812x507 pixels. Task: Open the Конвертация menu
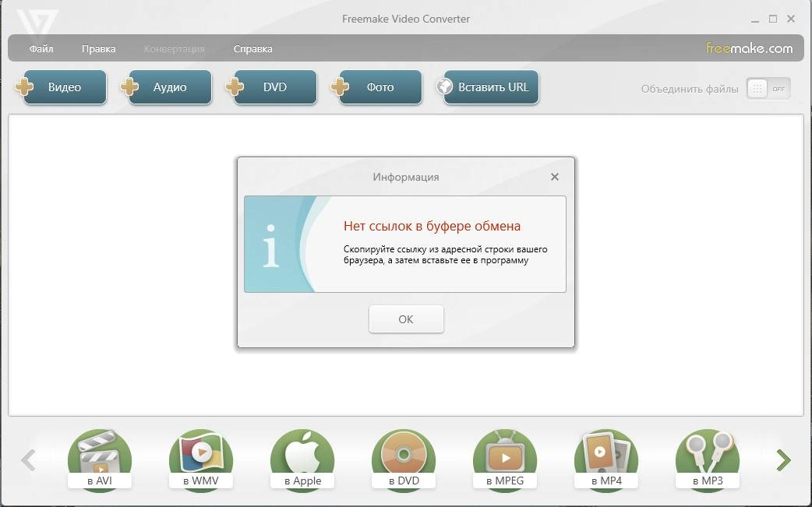tap(175, 48)
